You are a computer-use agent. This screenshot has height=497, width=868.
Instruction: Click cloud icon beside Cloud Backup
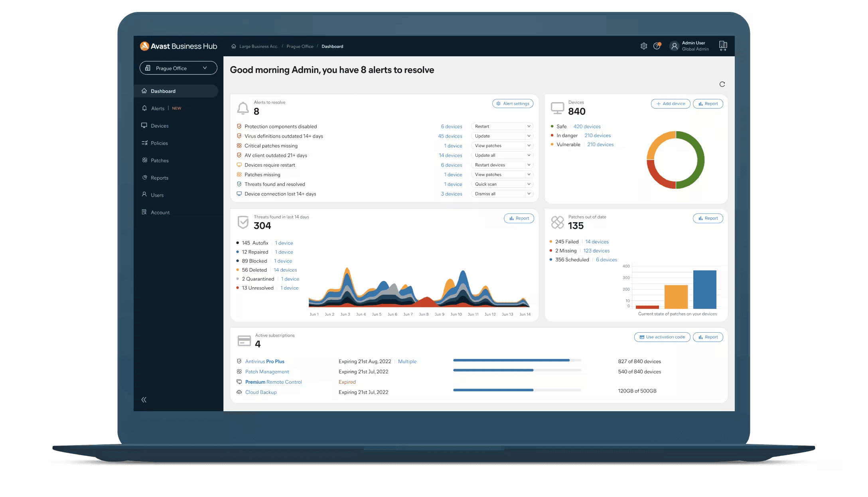[239, 392]
